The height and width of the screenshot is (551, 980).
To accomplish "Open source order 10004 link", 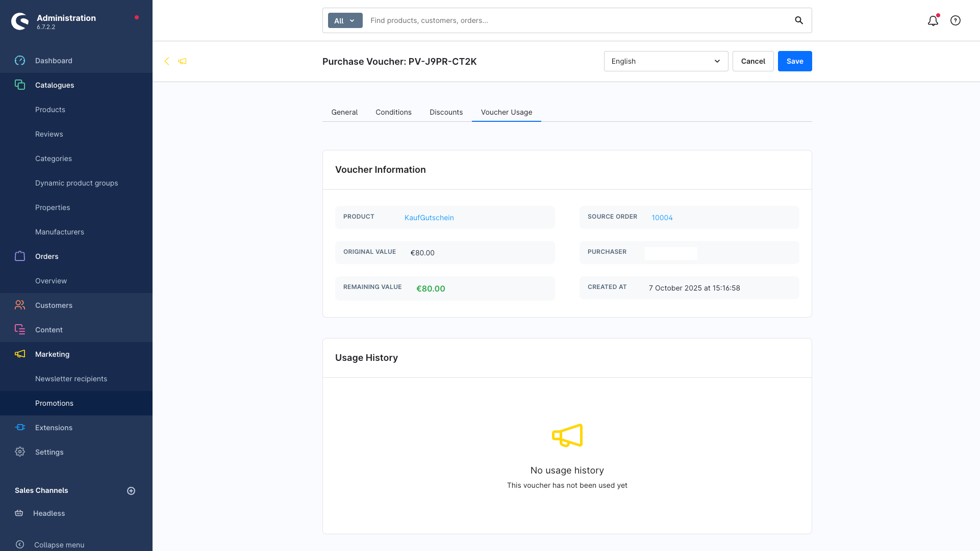I will 662,218.
